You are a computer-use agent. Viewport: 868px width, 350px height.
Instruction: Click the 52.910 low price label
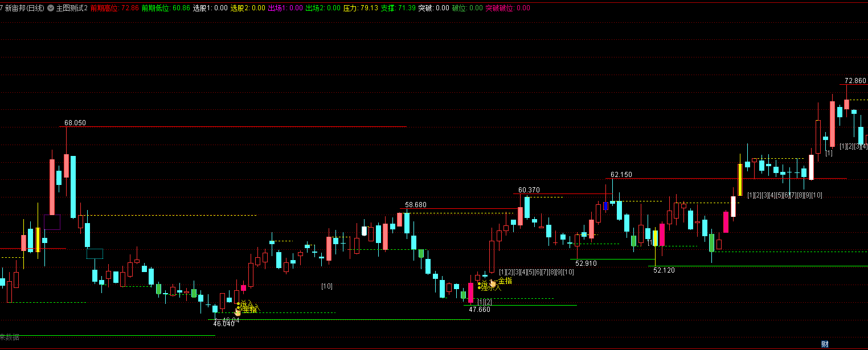(x=586, y=263)
